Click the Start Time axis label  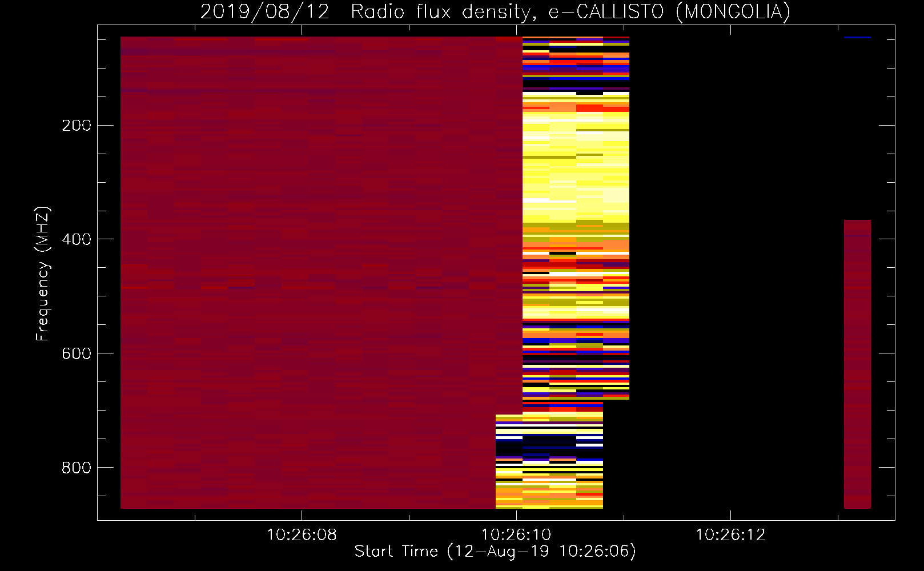point(495,552)
